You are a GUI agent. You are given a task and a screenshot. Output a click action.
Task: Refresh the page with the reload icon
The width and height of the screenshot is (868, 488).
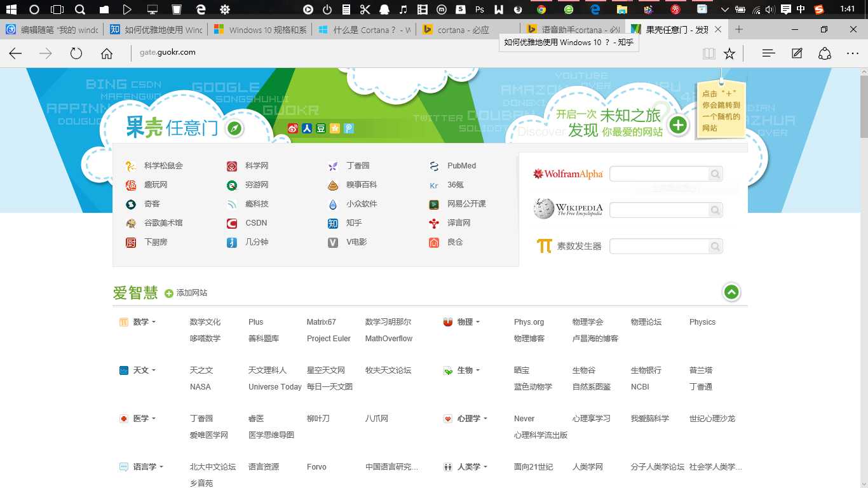click(76, 53)
